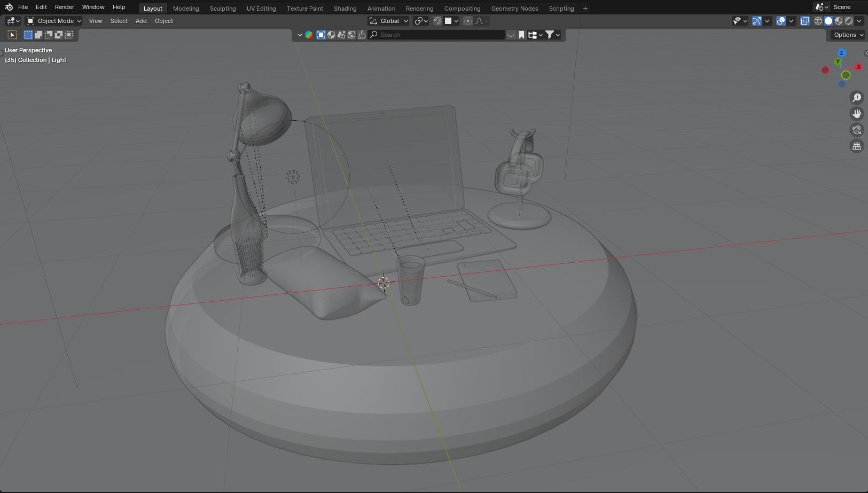This screenshot has width=868, height=493.
Task: Switch perspective/orthographic with grid icon
Action: point(857,146)
